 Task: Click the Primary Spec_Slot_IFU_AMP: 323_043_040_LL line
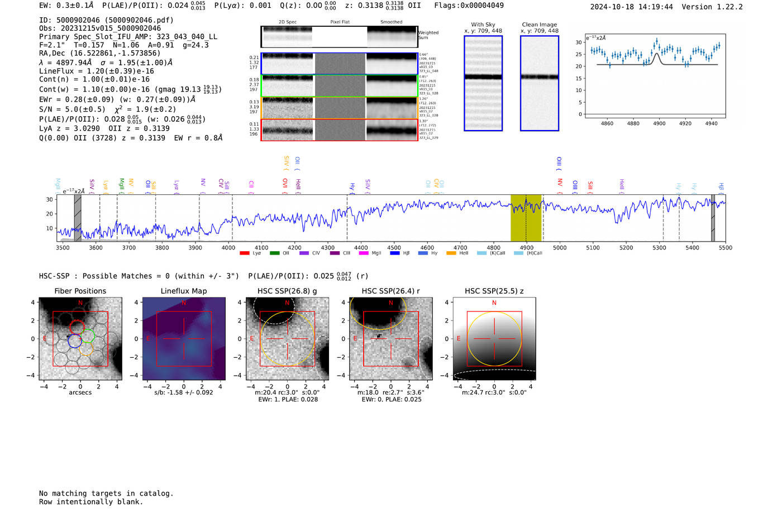128,37
